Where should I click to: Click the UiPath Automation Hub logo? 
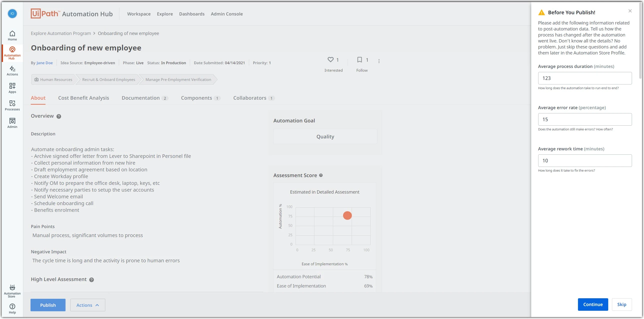coord(72,14)
